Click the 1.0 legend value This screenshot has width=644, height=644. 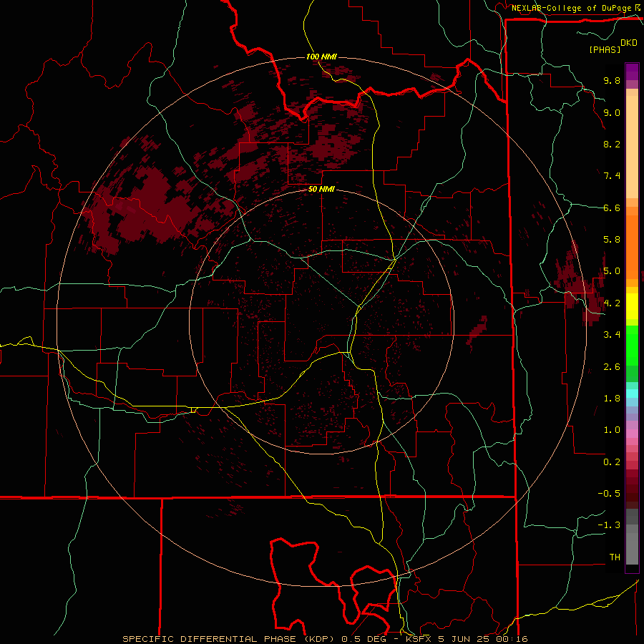pyautogui.click(x=612, y=430)
